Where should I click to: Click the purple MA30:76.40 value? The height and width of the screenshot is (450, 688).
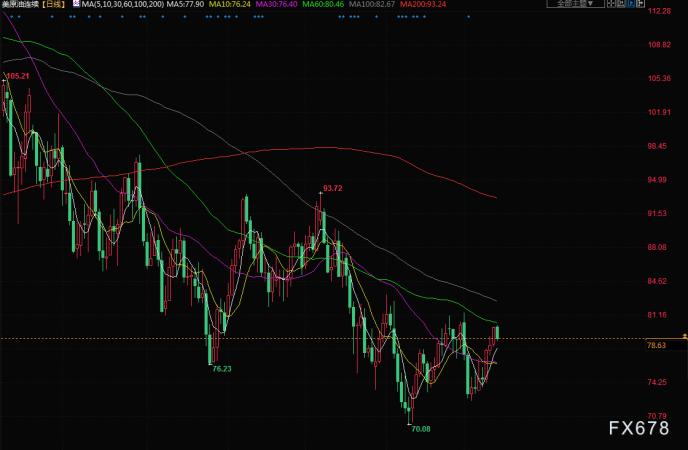point(276,4)
